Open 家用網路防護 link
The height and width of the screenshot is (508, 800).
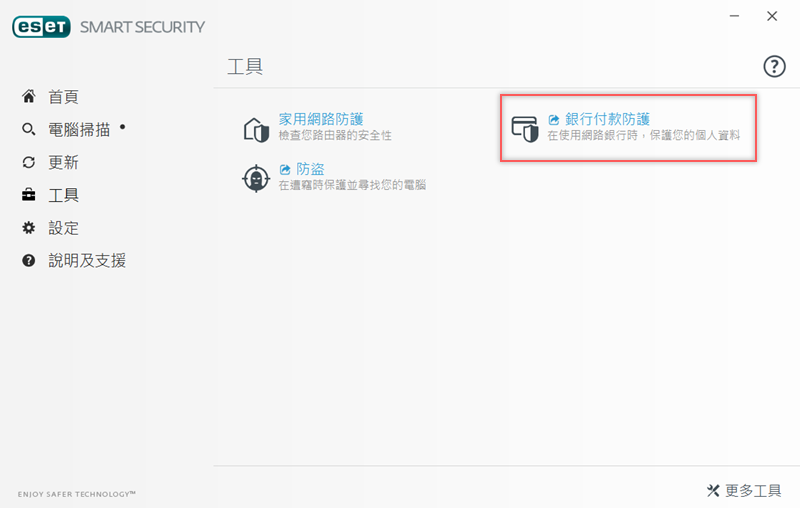click(x=321, y=119)
